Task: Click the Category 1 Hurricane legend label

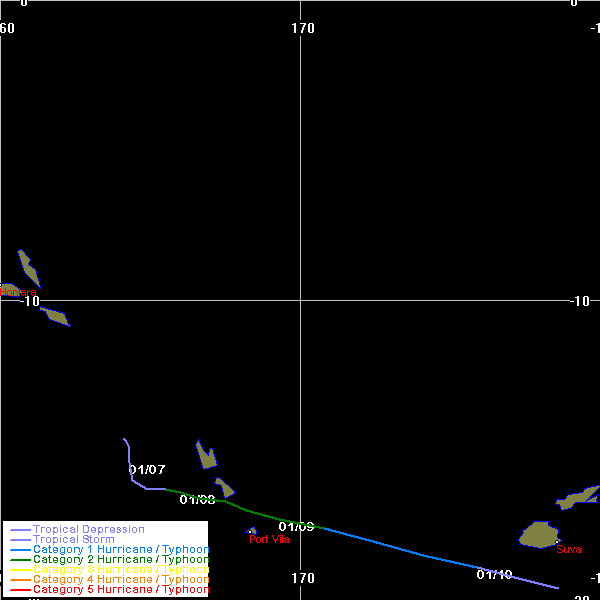Action: pyautogui.click(x=120, y=549)
